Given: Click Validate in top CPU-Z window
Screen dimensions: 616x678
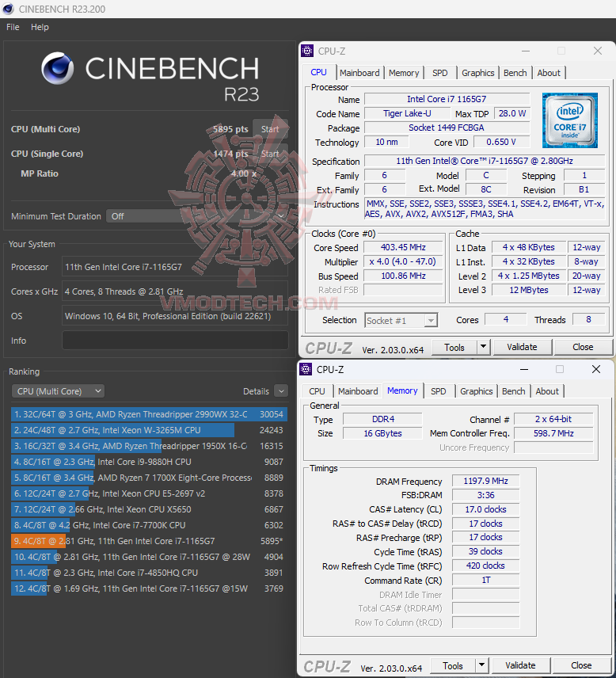Looking at the screenshot, I should (x=523, y=347).
